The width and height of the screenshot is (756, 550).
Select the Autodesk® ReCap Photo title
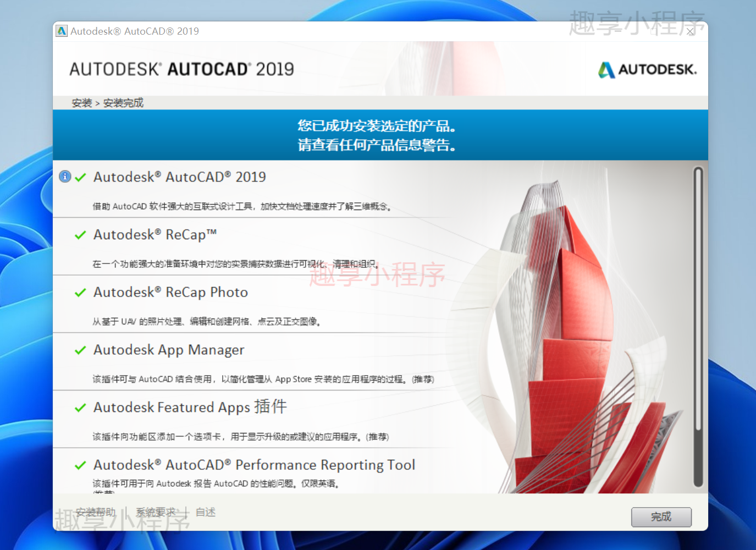(x=171, y=293)
